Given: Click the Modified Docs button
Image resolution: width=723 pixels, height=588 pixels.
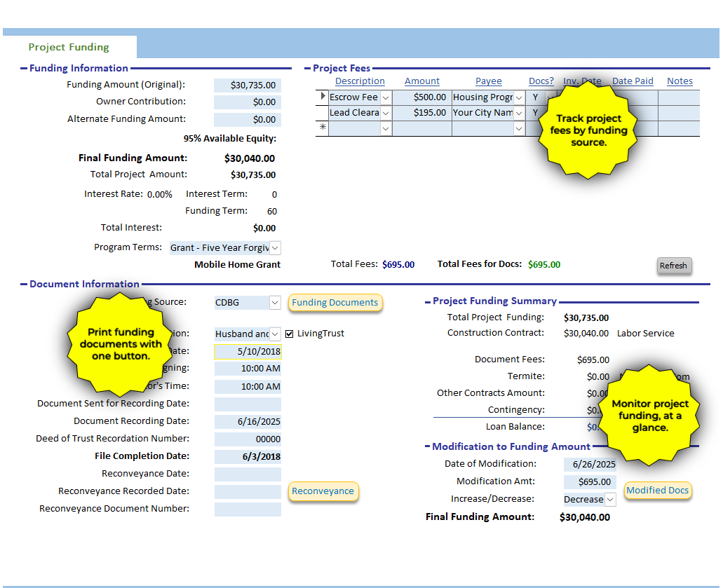Looking at the screenshot, I should coord(658,491).
